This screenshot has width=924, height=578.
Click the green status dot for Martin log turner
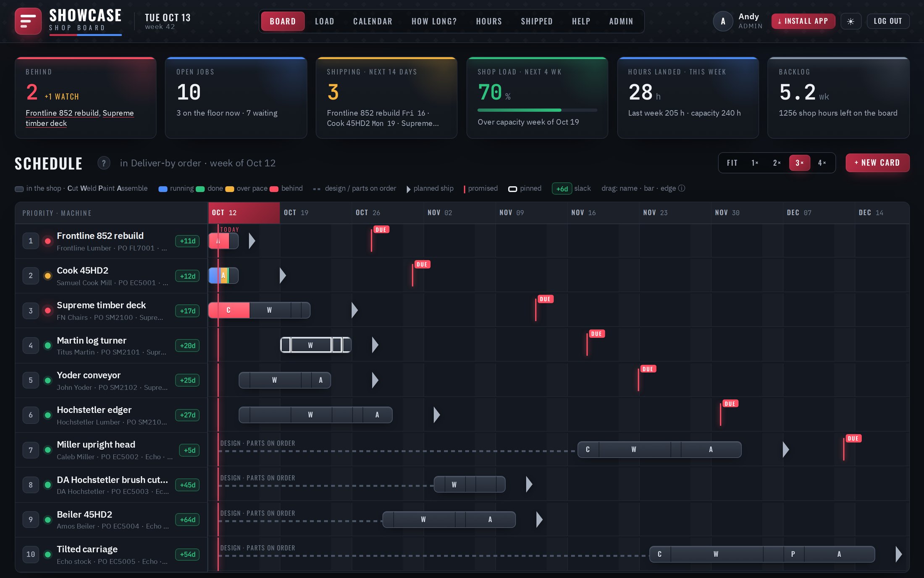click(48, 346)
